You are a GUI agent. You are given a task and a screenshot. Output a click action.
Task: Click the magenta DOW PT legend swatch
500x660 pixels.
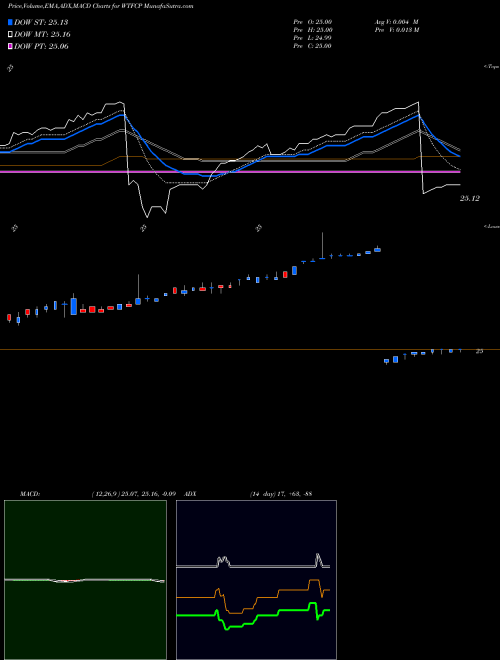pos(10,46)
